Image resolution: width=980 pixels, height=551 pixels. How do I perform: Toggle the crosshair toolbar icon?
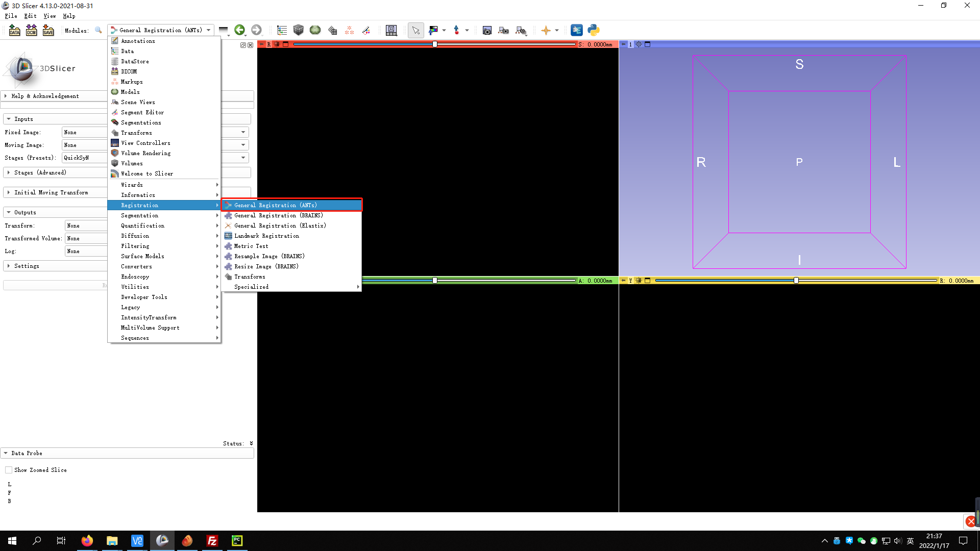coord(546,30)
